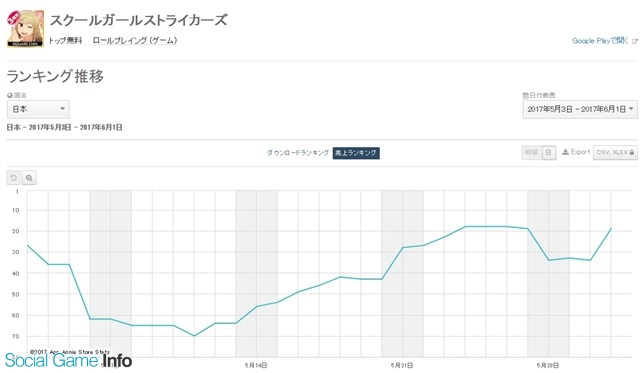The image size is (640, 373).
Task: Click the calendar icon by date range label
Action: [526, 95]
